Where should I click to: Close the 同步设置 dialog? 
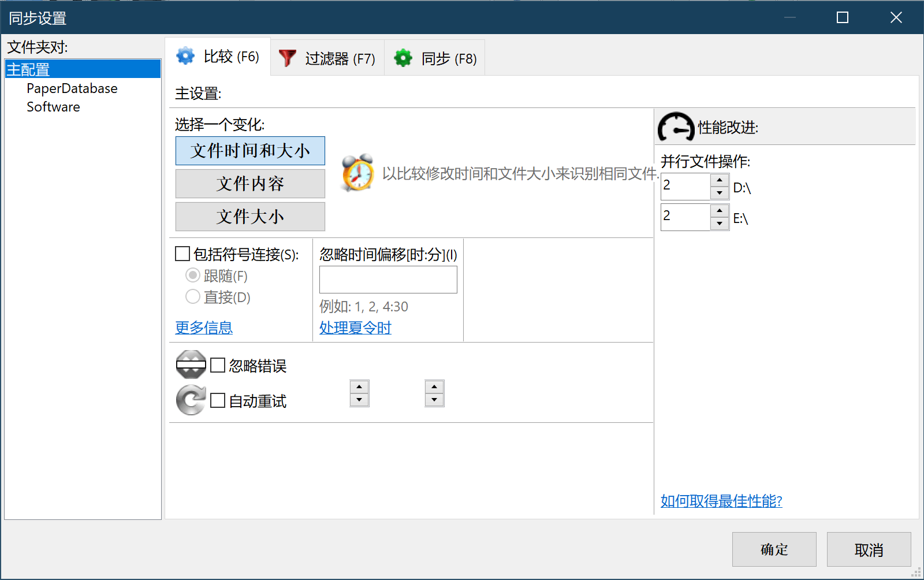click(896, 17)
